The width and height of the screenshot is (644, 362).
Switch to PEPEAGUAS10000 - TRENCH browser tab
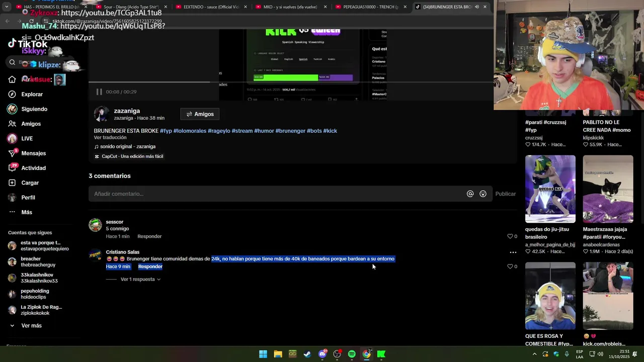(371, 7)
